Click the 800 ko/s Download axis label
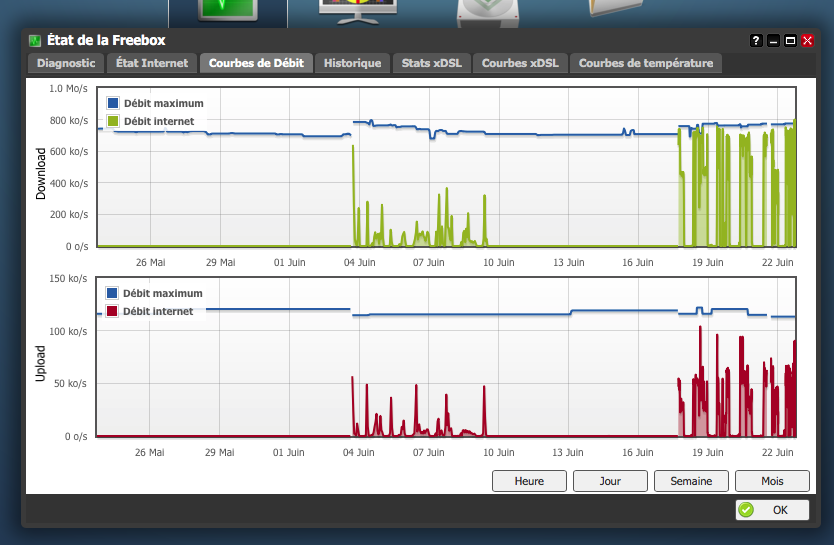Viewport: 834px width, 545px height. 69,120
